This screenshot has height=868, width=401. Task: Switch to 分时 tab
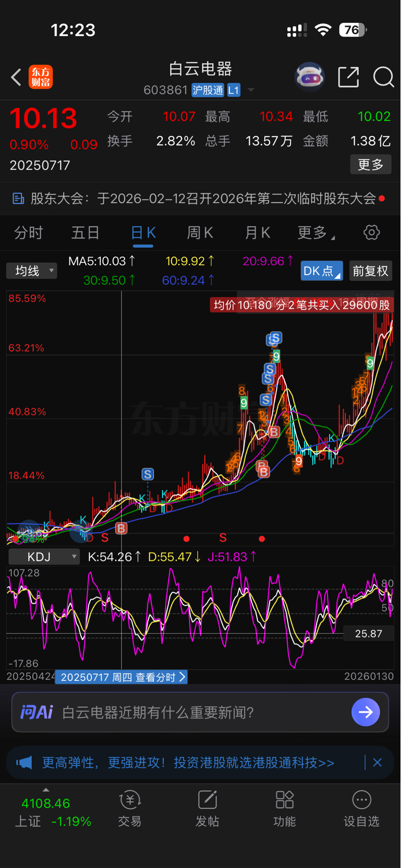click(28, 233)
